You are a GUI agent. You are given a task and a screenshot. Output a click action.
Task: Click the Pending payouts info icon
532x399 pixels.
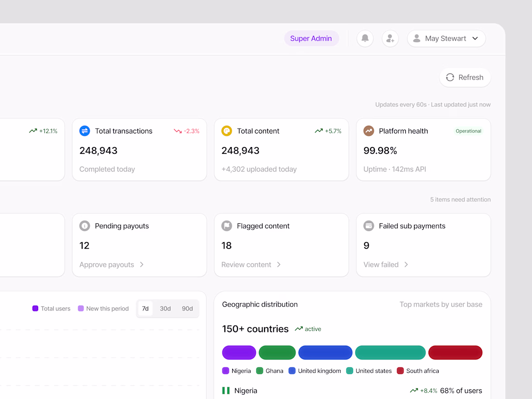85,226
